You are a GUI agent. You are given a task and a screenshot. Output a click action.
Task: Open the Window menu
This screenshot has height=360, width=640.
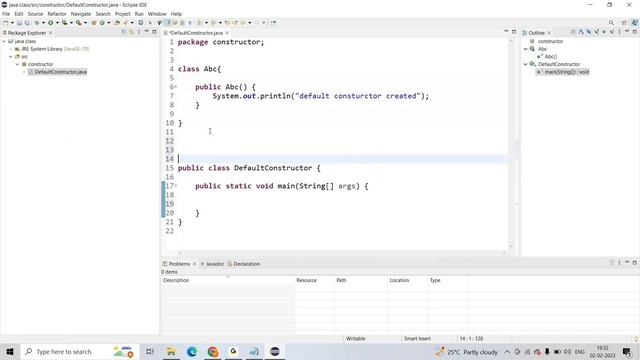pos(157,14)
